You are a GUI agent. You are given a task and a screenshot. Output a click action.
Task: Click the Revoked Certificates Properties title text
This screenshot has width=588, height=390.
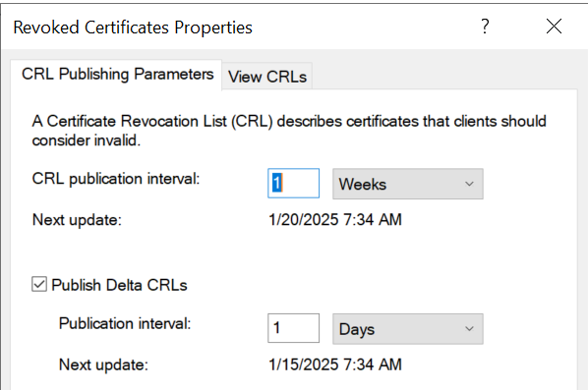tap(133, 28)
